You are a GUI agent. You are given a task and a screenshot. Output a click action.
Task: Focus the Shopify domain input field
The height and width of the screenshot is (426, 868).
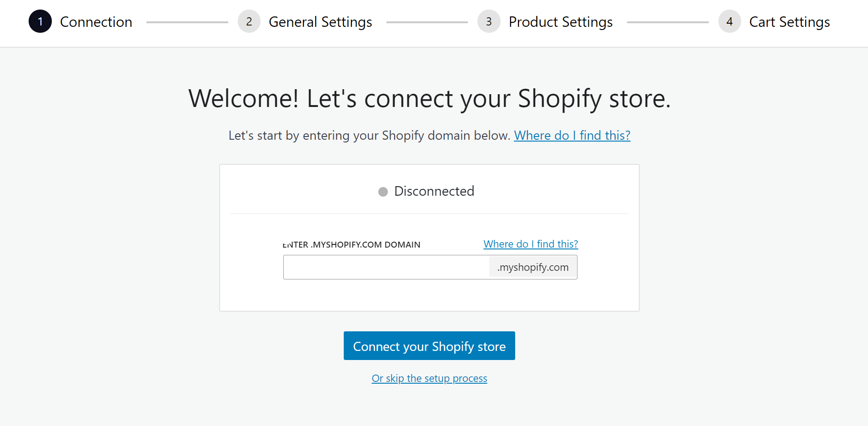click(x=386, y=267)
